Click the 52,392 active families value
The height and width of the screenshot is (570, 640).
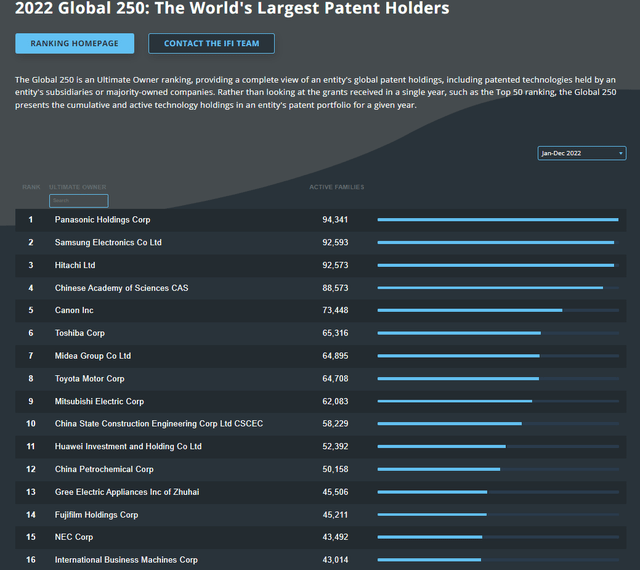335,447
